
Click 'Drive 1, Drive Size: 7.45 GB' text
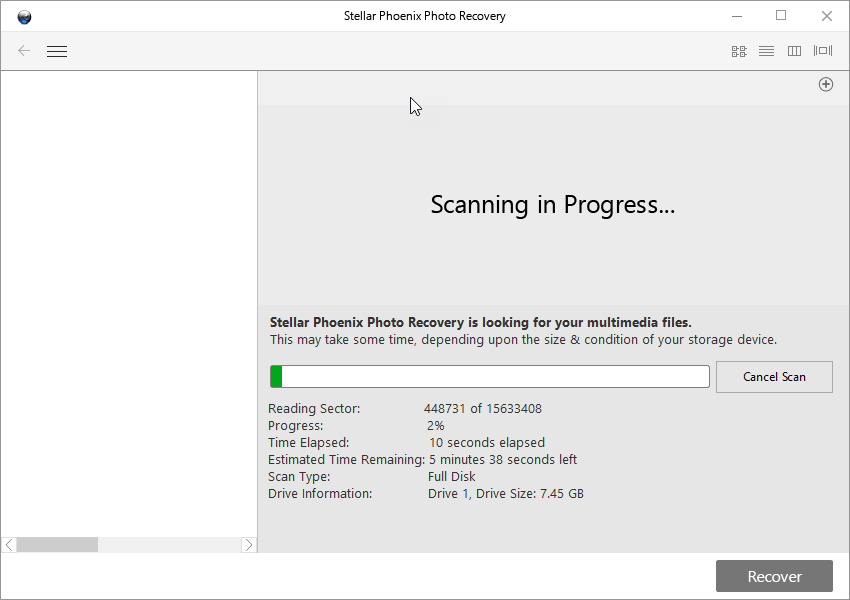[x=506, y=494]
